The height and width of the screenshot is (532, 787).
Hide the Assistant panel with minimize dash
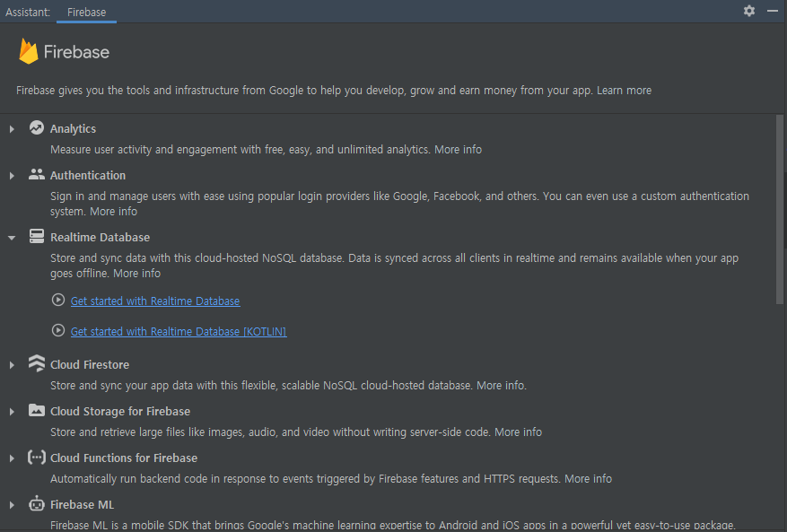tap(773, 11)
